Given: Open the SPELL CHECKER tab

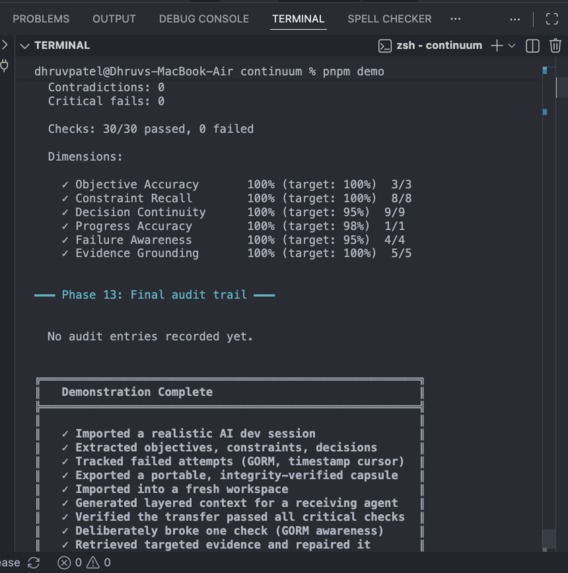Looking at the screenshot, I should (x=389, y=19).
